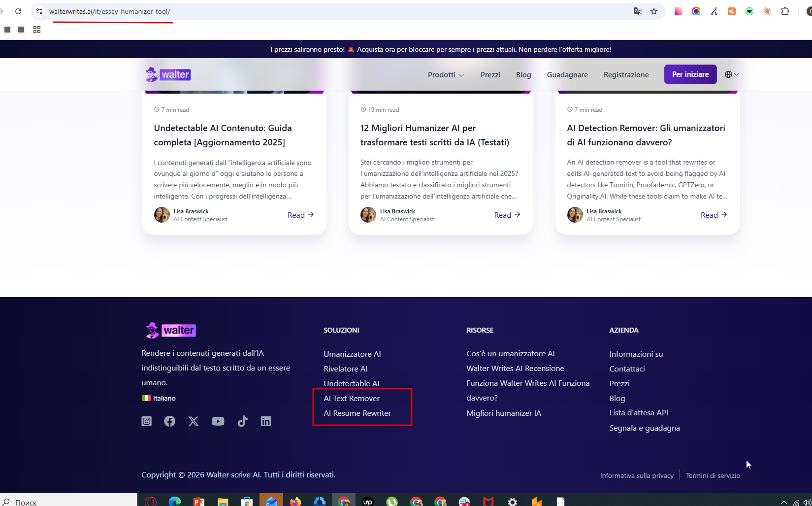Click the Per iniziare button
Viewport: 812px width, 506px height.
point(690,74)
